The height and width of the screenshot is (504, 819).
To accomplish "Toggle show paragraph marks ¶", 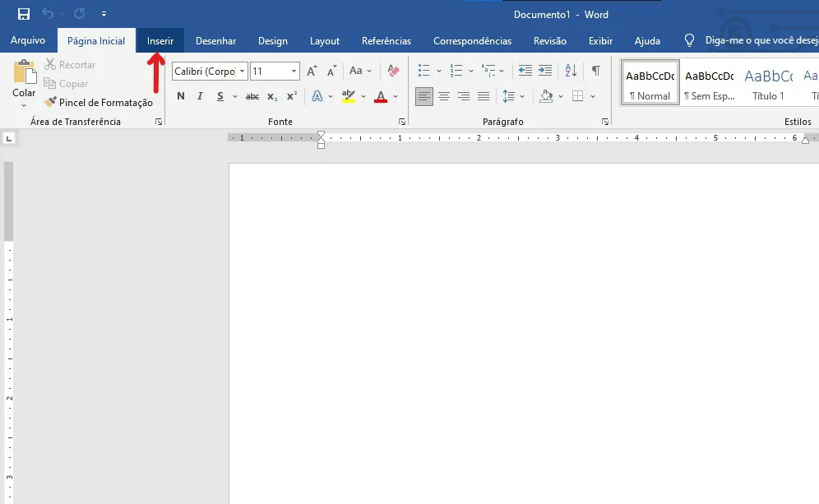I will coord(595,71).
